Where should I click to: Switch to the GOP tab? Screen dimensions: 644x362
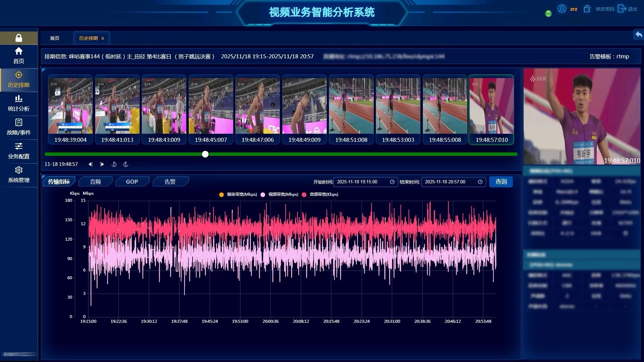(x=132, y=182)
